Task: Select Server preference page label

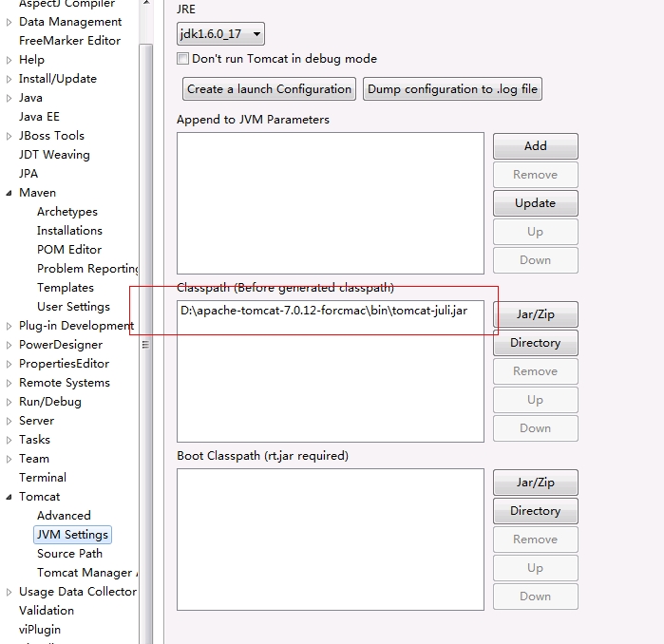Action: [x=36, y=421]
